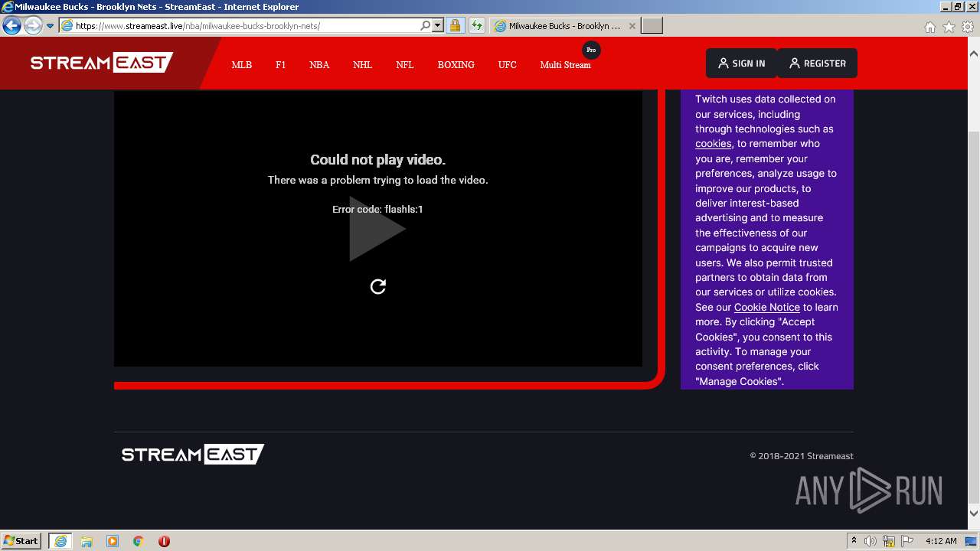Click the IE back arrow button
Image resolution: width=980 pixels, height=551 pixels.
coord(11,26)
